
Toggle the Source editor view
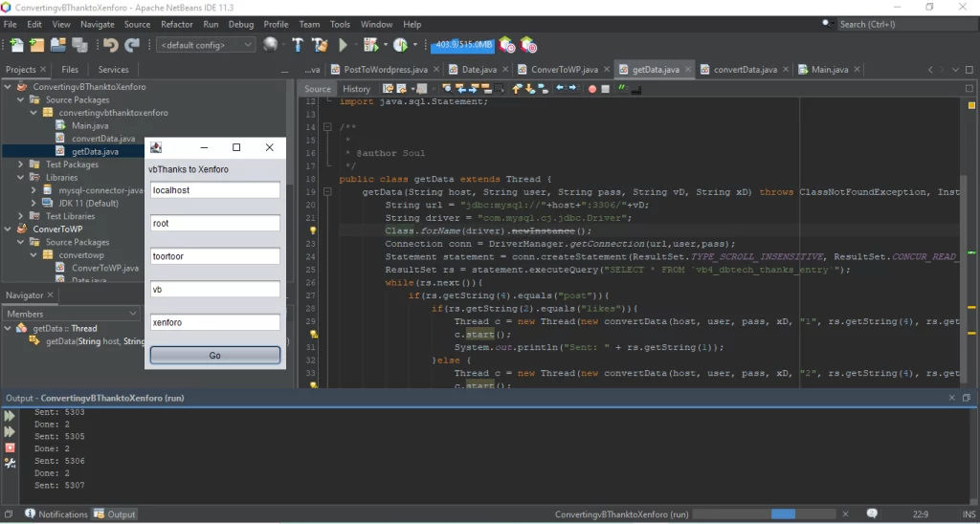point(318,89)
